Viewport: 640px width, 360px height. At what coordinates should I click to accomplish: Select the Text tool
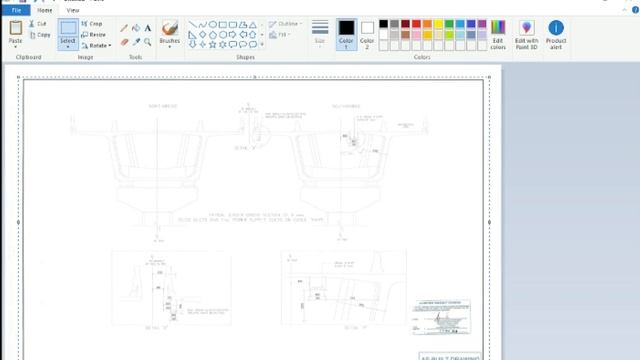(x=148, y=28)
